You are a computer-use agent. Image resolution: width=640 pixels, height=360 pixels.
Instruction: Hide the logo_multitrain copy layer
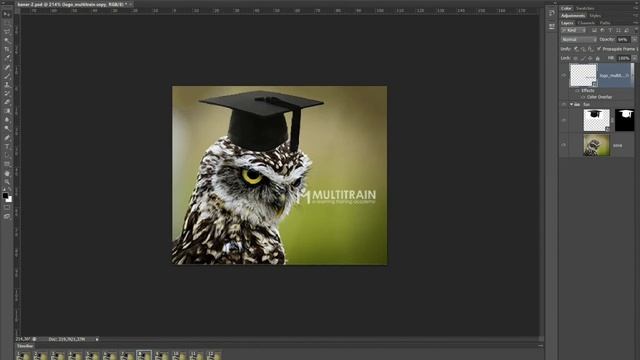(x=564, y=76)
